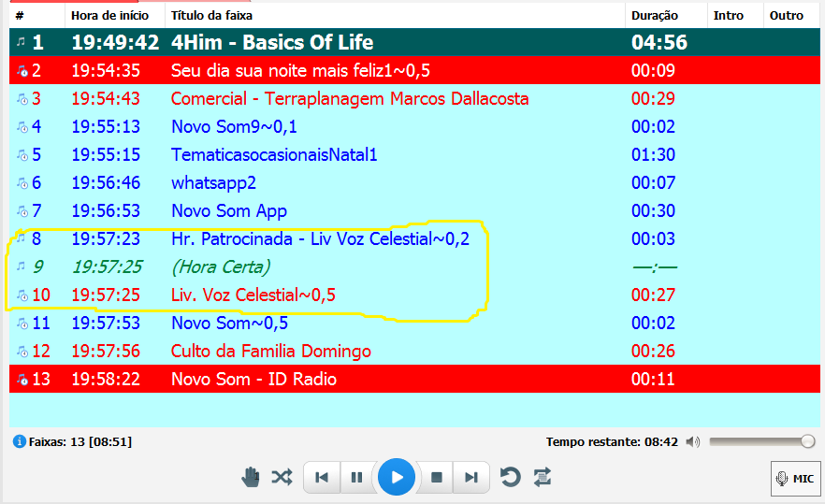Select Comercial - Terraplanagem Marcos Dallacosta
The width and height of the screenshot is (825, 504).
[x=414, y=98]
